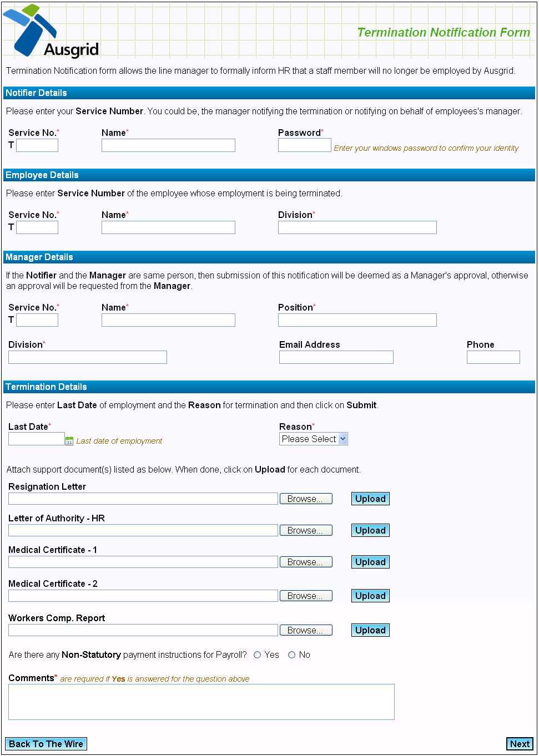Click inside the Comments text area
This screenshot has width=539, height=756.
point(201,702)
